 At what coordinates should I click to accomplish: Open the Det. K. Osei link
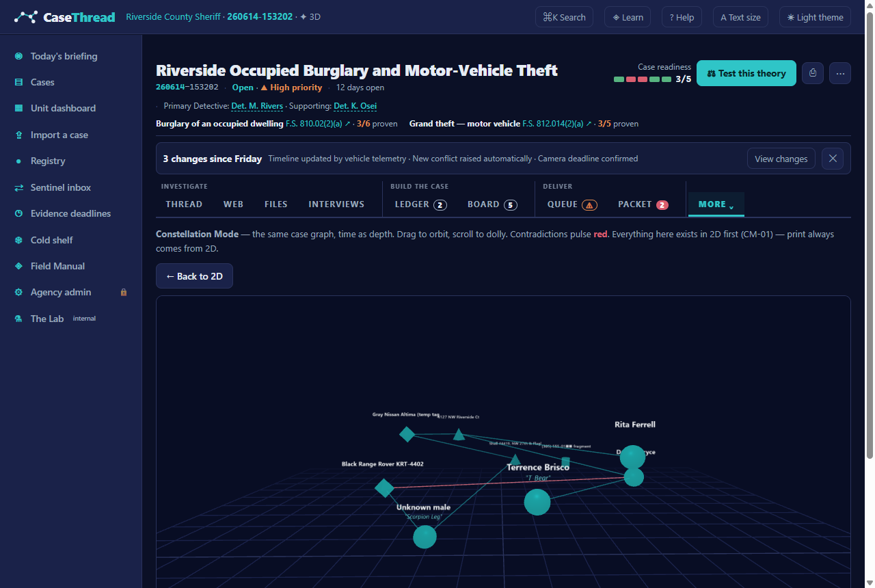[x=355, y=106]
